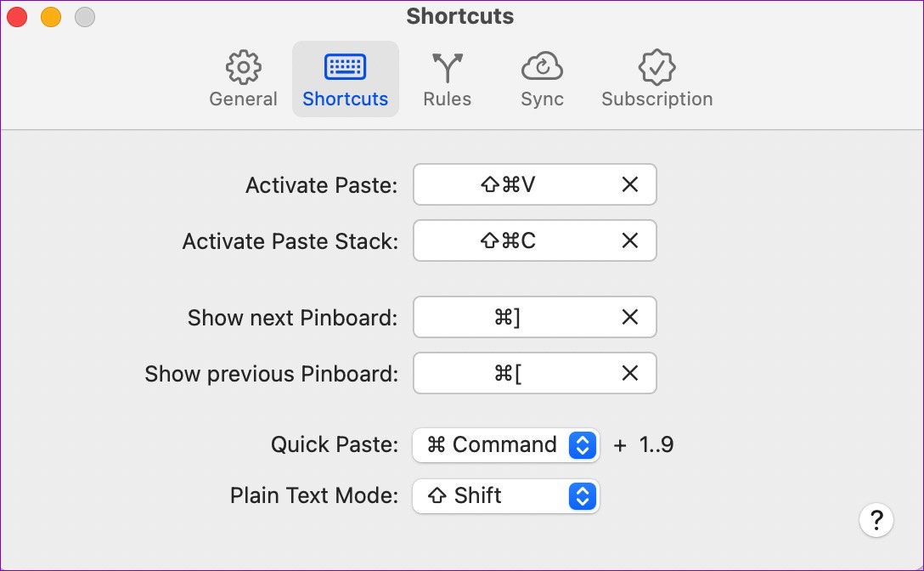Record a new Show previous Pinboard shortcut
924x571 pixels.
tap(534, 373)
